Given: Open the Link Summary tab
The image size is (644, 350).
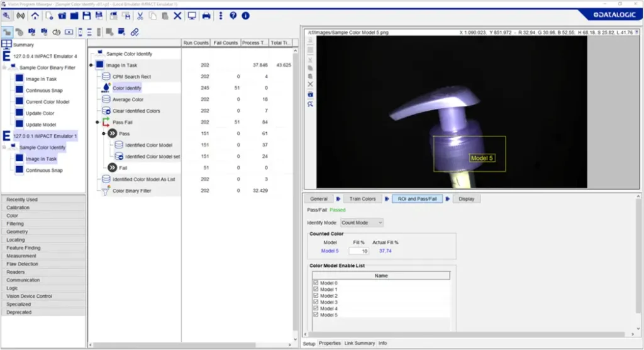Looking at the screenshot, I should (360, 343).
